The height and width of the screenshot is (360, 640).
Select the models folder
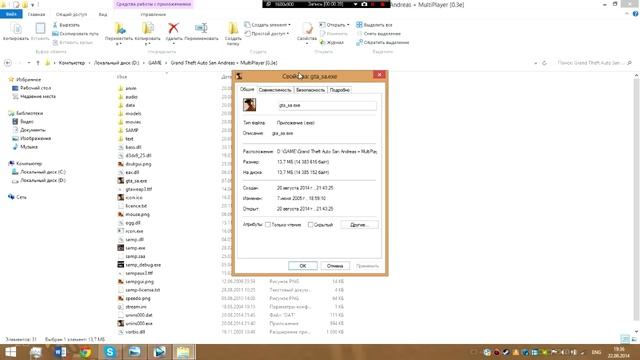click(x=129, y=113)
